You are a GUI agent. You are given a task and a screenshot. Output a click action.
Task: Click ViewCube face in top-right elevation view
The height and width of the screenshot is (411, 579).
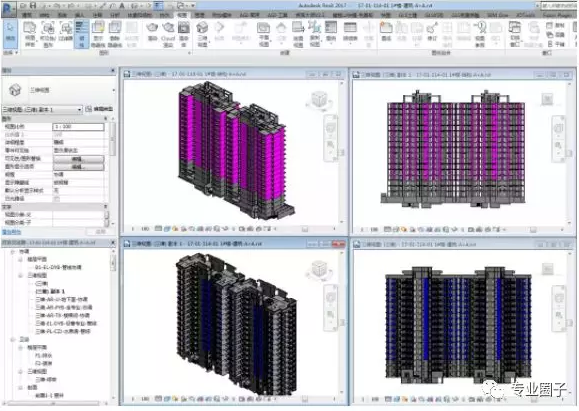(547, 99)
